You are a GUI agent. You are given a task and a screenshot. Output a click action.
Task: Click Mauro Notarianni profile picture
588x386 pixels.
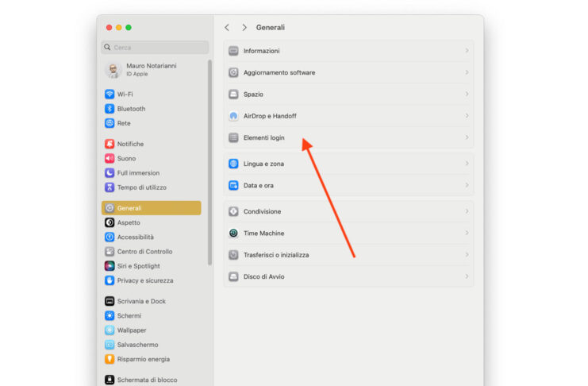113,70
